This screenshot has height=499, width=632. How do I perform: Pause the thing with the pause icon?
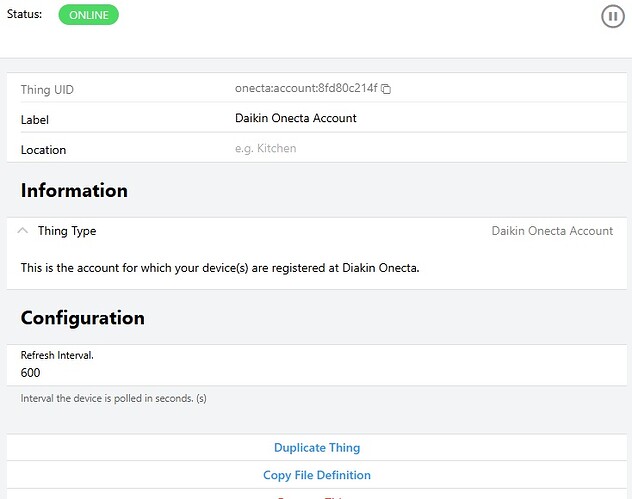pyautogui.click(x=613, y=17)
